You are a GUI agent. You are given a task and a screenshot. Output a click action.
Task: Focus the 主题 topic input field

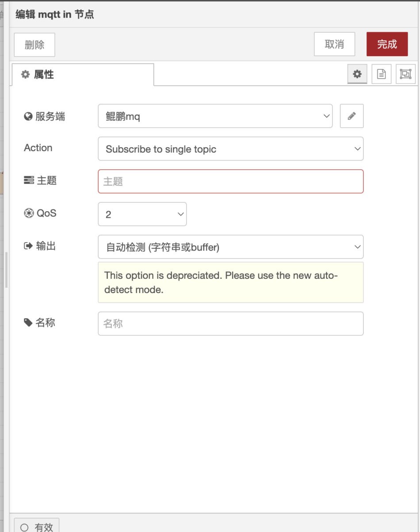tap(231, 182)
